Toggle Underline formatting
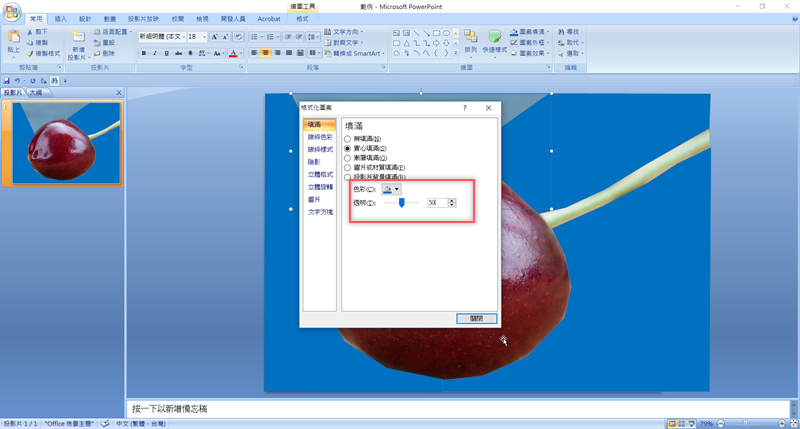800x429 pixels. pos(167,53)
